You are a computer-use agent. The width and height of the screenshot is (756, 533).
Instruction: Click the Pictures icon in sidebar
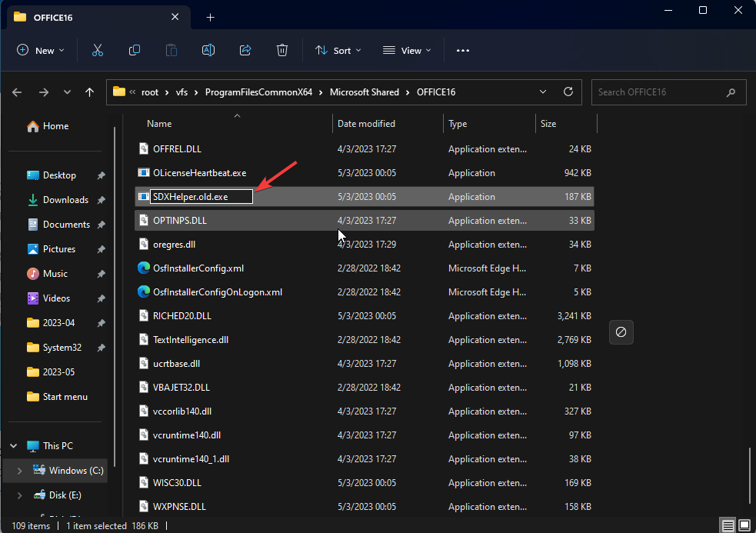pyautogui.click(x=33, y=249)
